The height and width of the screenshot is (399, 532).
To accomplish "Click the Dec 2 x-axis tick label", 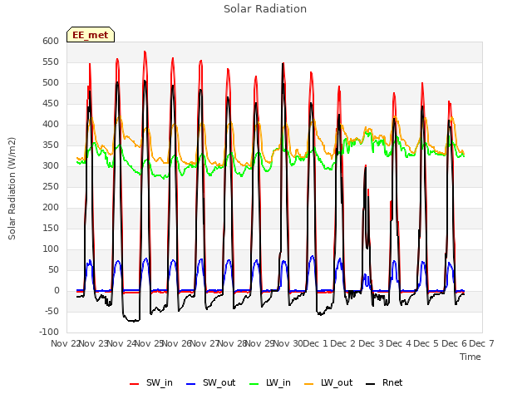I will click(x=343, y=343).
